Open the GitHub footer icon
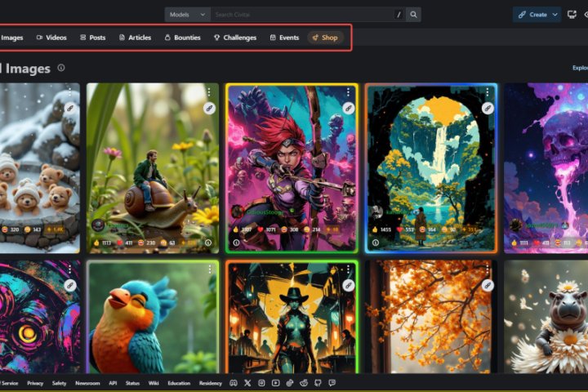This screenshot has height=392, width=588. tap(318, 382)
